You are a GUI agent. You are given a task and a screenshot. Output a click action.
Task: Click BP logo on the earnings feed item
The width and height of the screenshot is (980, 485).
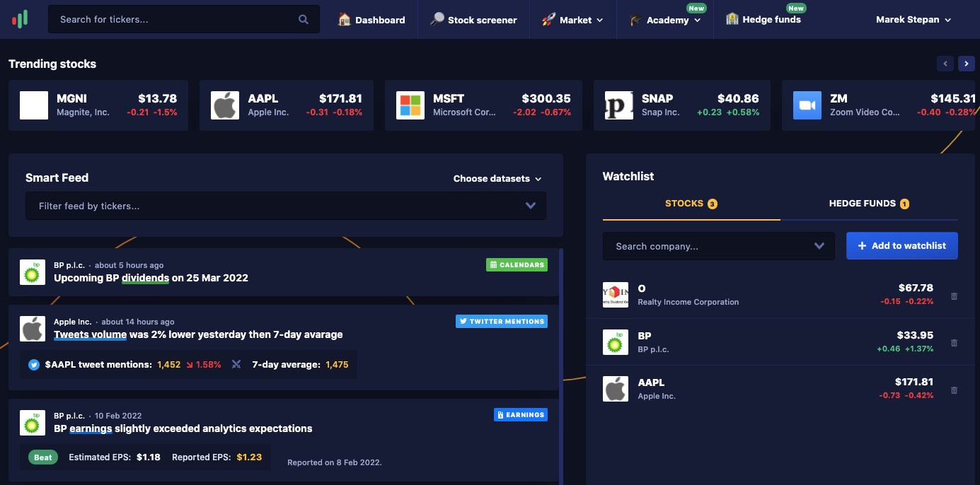[33, 423]
